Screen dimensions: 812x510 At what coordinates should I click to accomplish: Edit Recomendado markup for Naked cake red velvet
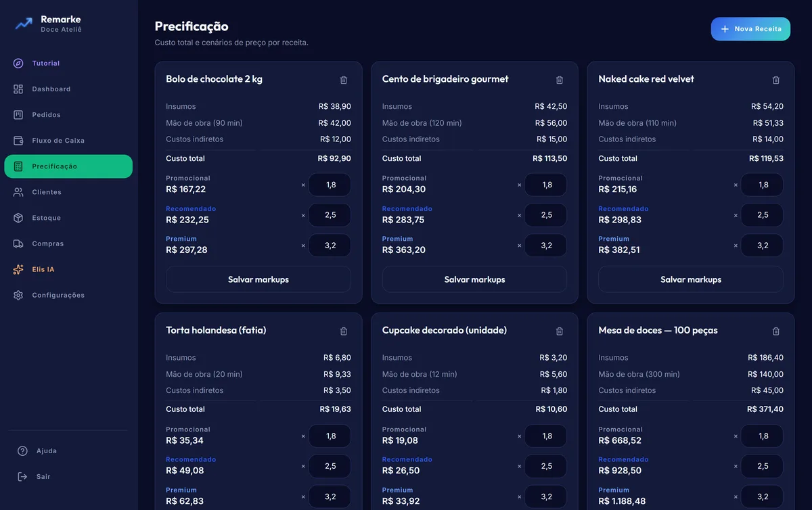pos(763,215)
